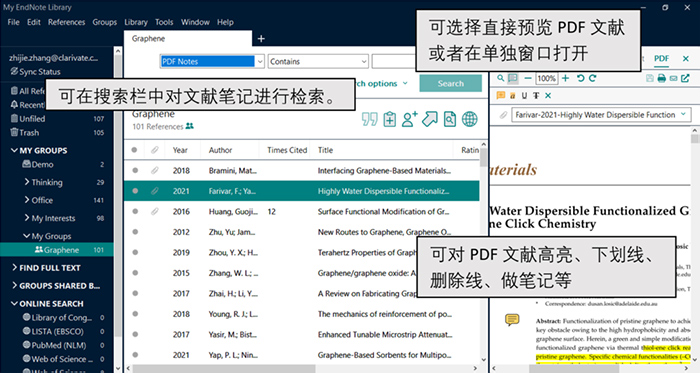Add a new reference with clipboard icon
The height and width of the screenshot is (373, 700).
[390, 119]
